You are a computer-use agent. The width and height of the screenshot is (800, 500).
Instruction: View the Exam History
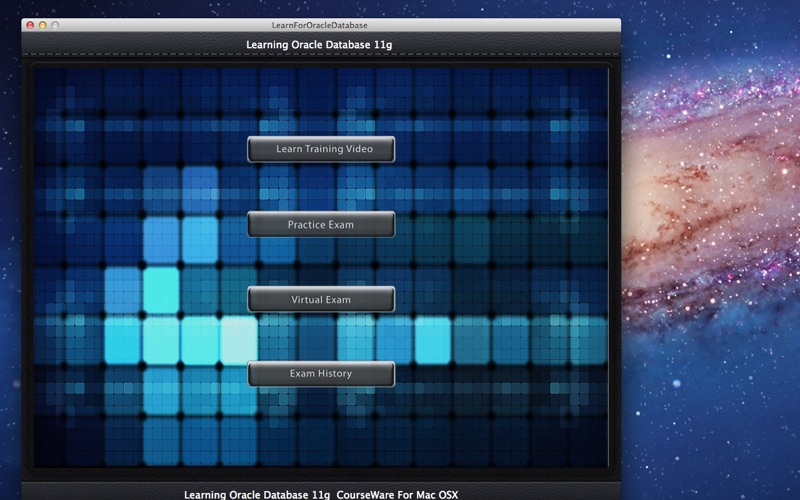(x=321, y=373)
